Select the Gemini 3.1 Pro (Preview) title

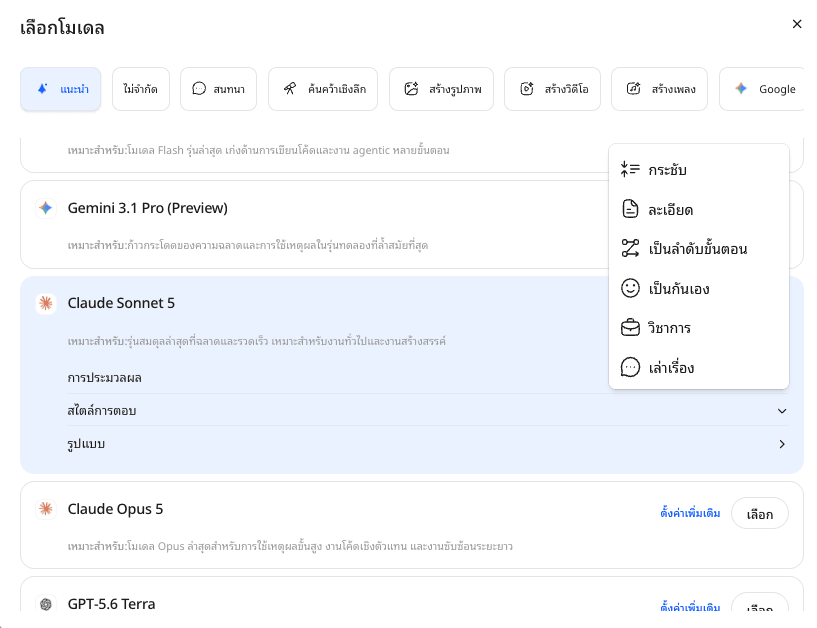click(x=147, y=208)
